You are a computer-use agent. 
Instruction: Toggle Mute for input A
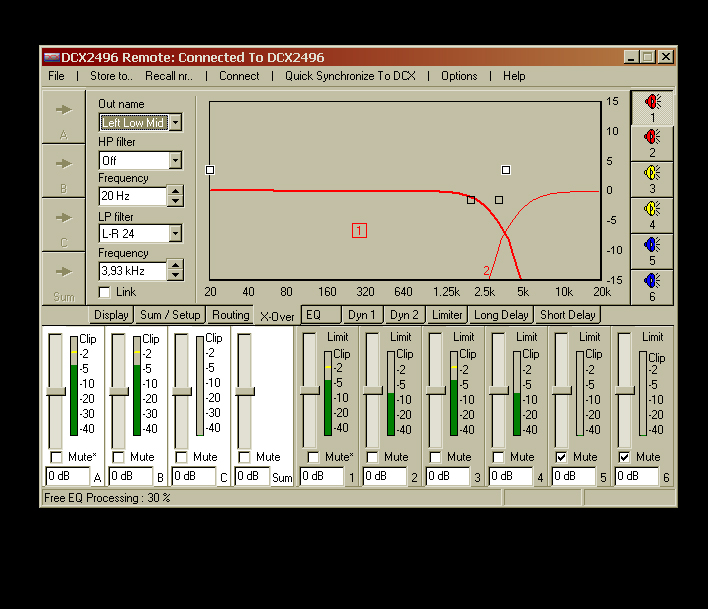pyautogui.click(x=56, y=457)
